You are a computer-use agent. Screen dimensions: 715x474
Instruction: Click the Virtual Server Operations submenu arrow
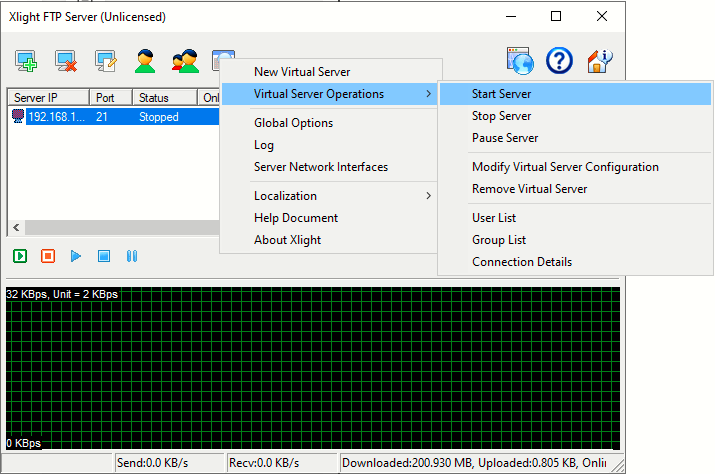428,94
